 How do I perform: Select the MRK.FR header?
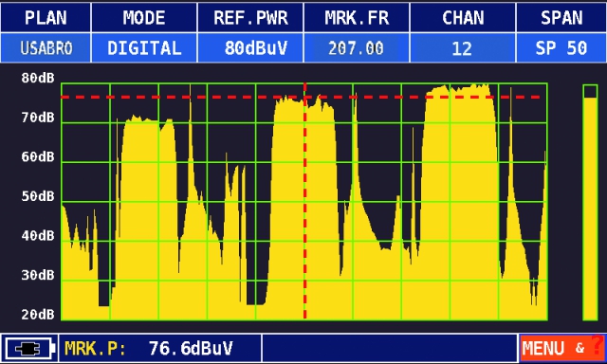(x=357, y=18)
